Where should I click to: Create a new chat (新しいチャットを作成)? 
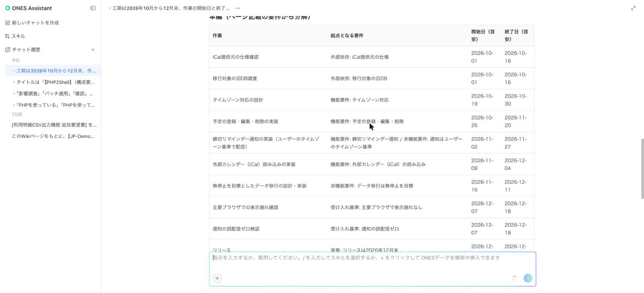[x=35, y=23]
